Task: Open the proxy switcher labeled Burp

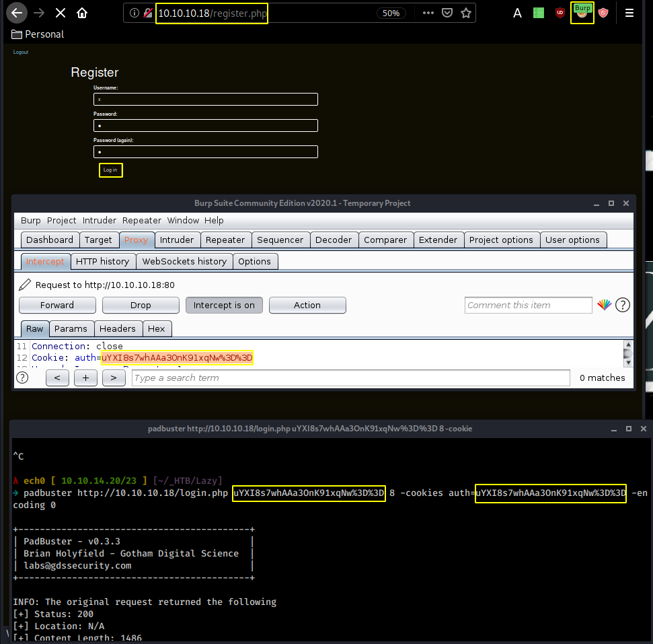Action: [x=582, y=13]
